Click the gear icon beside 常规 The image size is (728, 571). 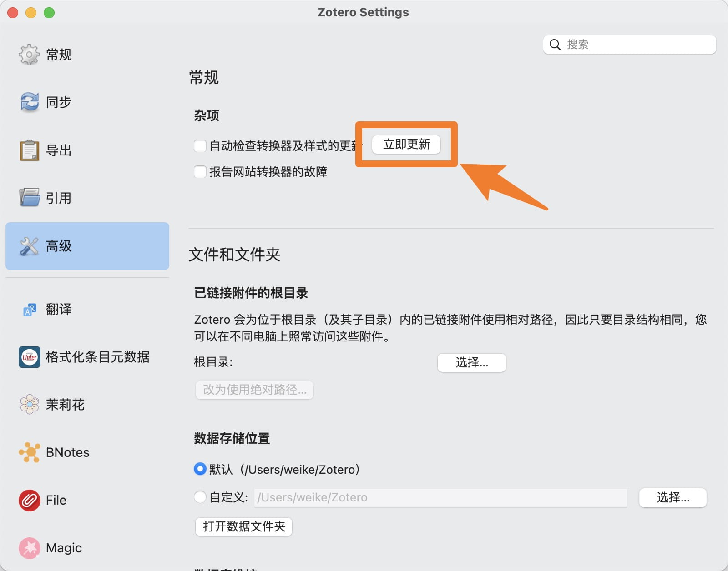point(29,55)
